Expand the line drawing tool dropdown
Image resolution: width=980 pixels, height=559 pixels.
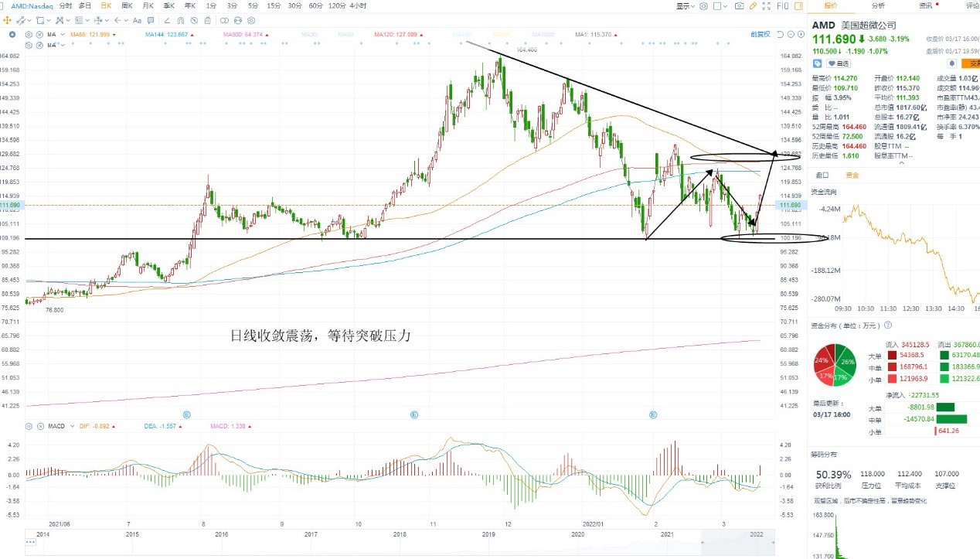click(x=29, y=20)
